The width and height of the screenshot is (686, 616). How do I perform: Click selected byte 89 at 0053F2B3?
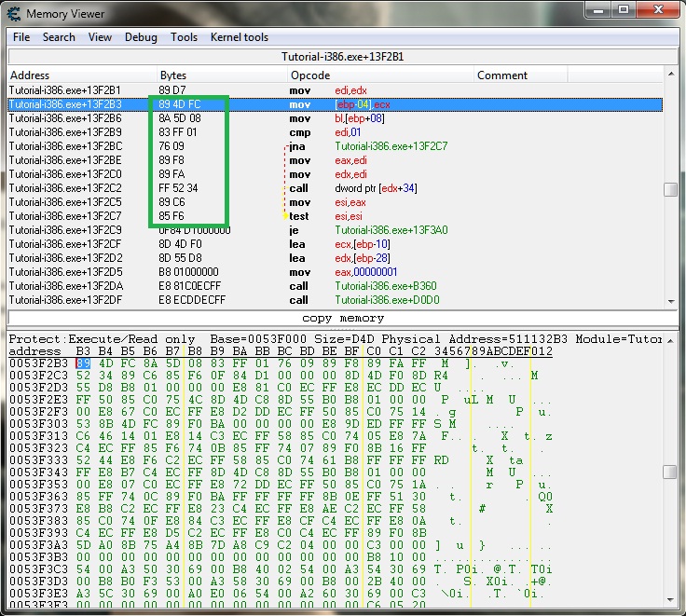[83, 363]
